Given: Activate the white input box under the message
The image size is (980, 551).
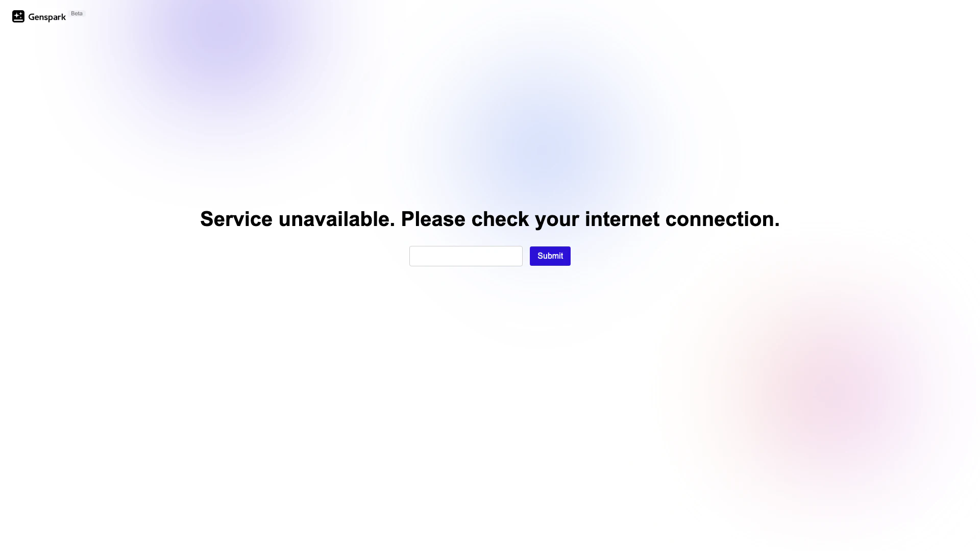Looking at the screenshot, I should 466,256.
